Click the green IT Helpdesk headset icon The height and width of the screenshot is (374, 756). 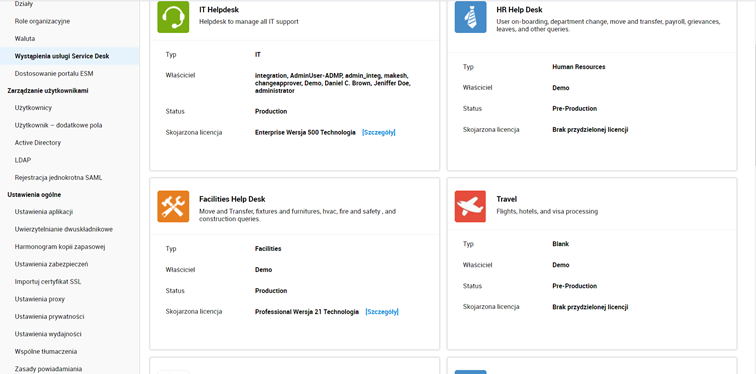(x=173, y=17)
